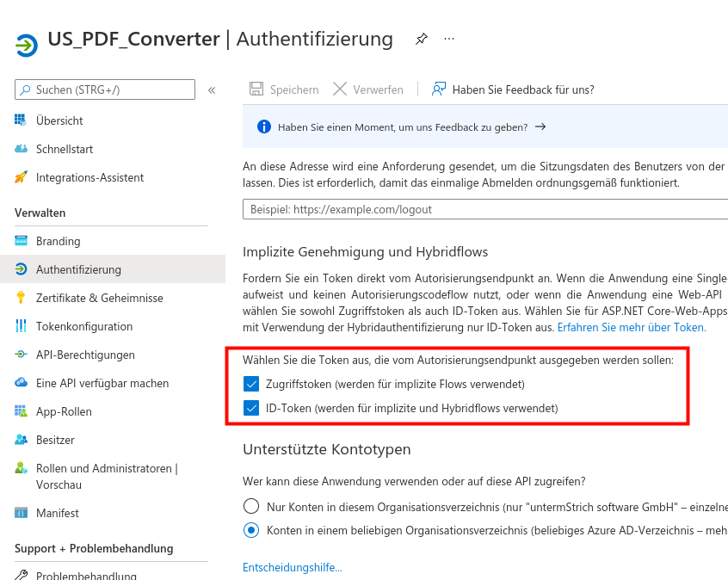The height and width of the screenshot is (580, 728).
Task: Click the API-Berechtigungen arrow icon
Action: pos(19,355)
